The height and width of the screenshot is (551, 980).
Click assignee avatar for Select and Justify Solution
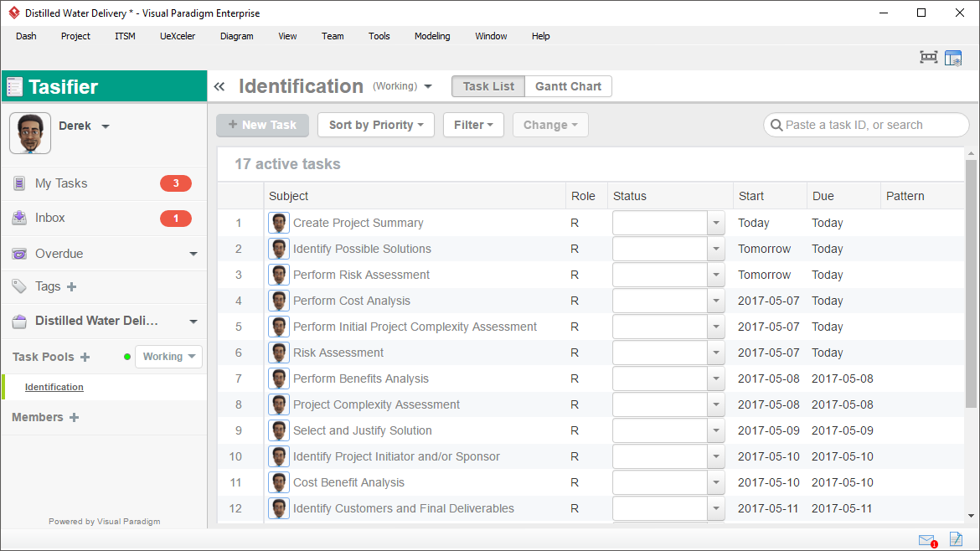pyautogui.click(x=279, y=430)
